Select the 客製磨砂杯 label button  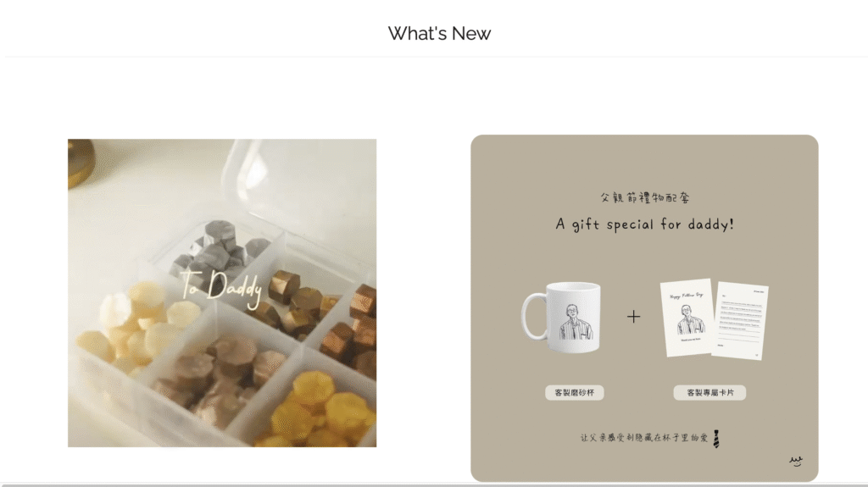coord(574,392)
